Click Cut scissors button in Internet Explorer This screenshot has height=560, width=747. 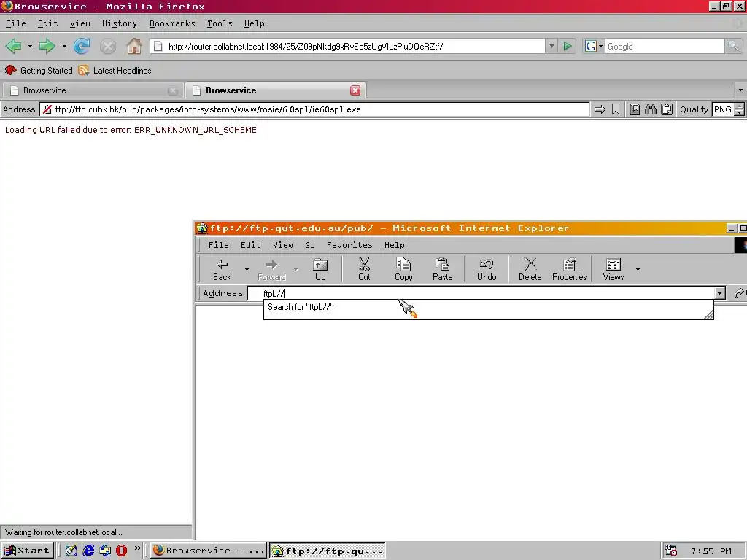click(364, 270)
